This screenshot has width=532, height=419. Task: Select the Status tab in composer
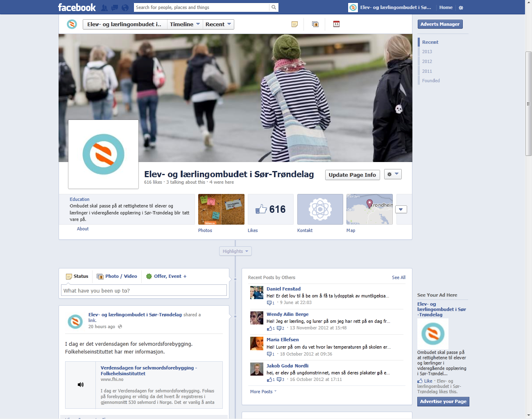pyautogui.click(x=77, y=276)
